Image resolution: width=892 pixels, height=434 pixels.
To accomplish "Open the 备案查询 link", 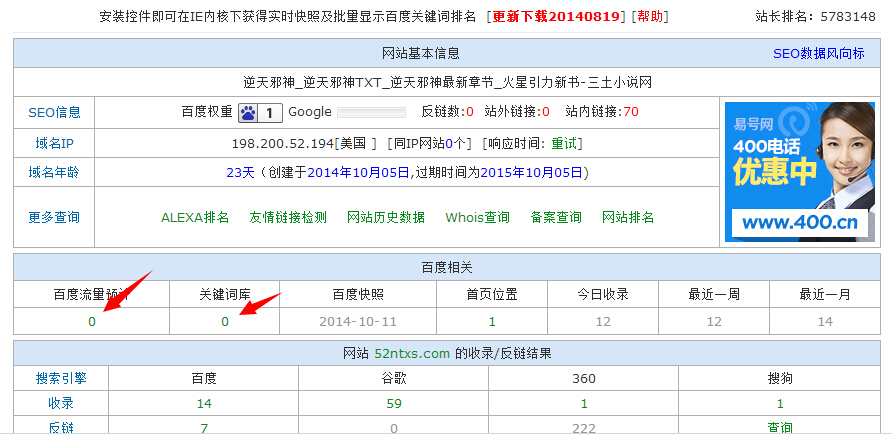I will (556, 217).
